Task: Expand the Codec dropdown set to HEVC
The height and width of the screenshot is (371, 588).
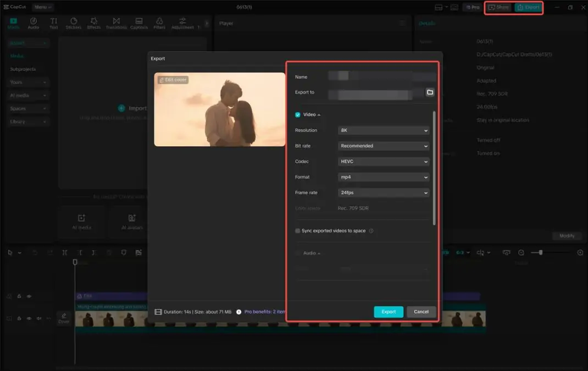Action: [384, 162]
